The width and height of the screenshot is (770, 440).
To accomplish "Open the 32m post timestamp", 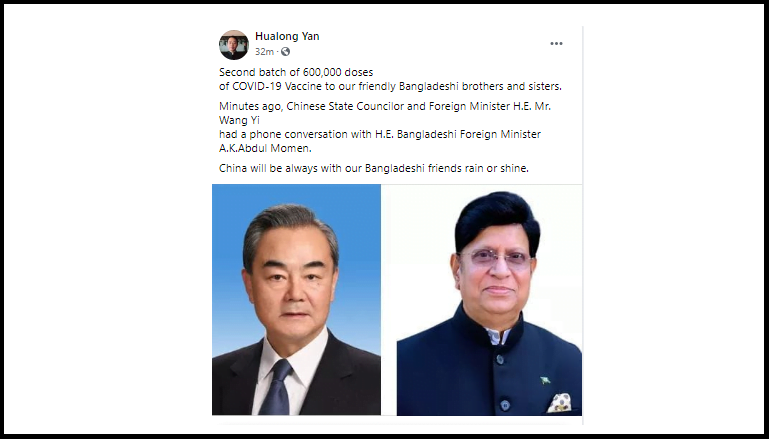I will pos(264,52).
